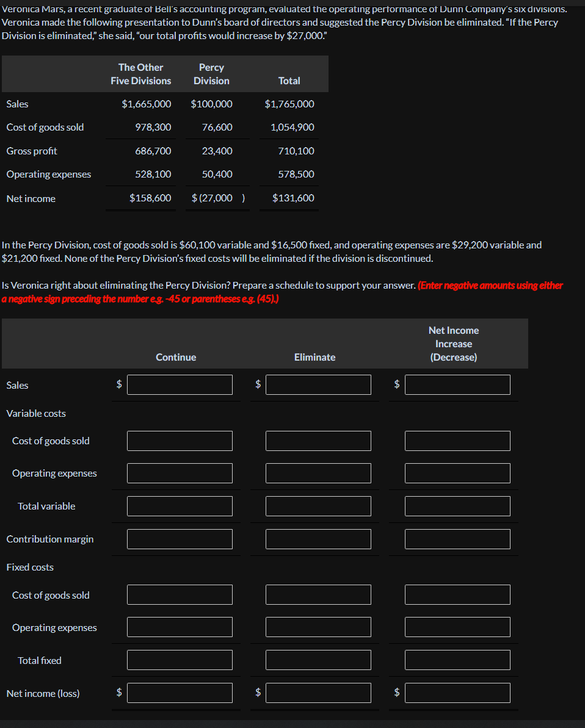Viewport: 585px width, 728px height.
Task: Click the Fixed costs section label
Action: [30, 567]
